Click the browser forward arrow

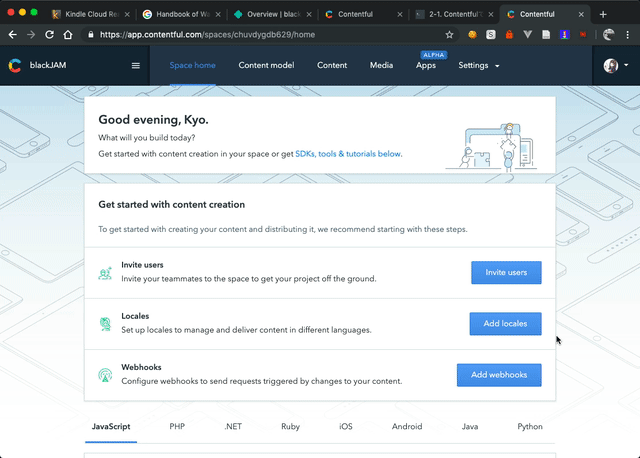coord(31,35)
